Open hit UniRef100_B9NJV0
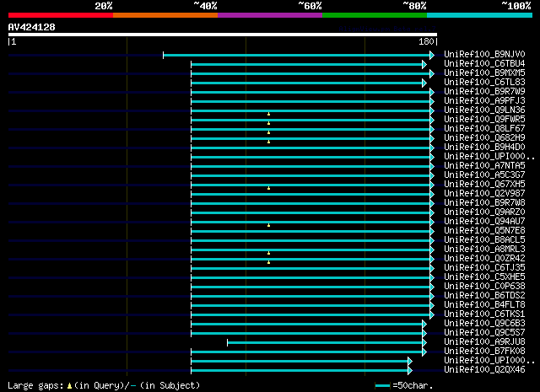The width and height of the screenshot is (540, 392). (484, 54)
